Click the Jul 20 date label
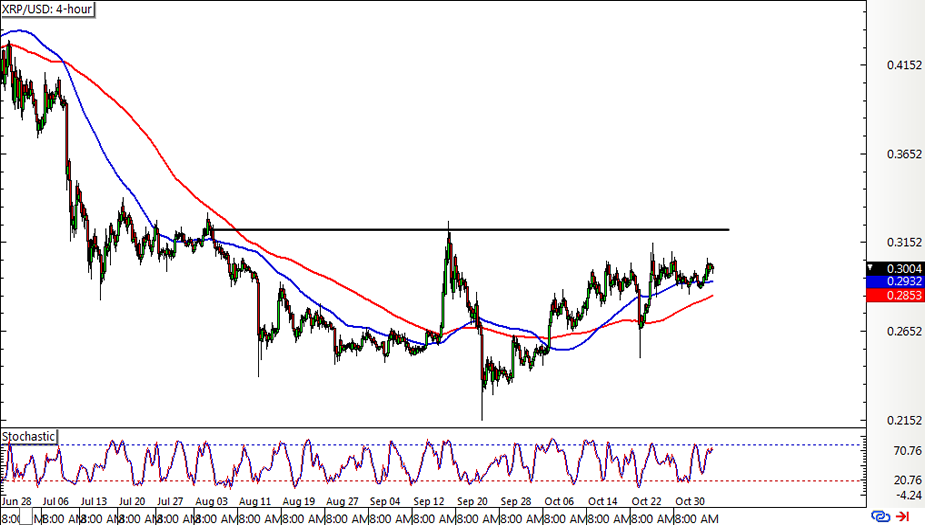925x525 pixels. click(x=132, y=501)
